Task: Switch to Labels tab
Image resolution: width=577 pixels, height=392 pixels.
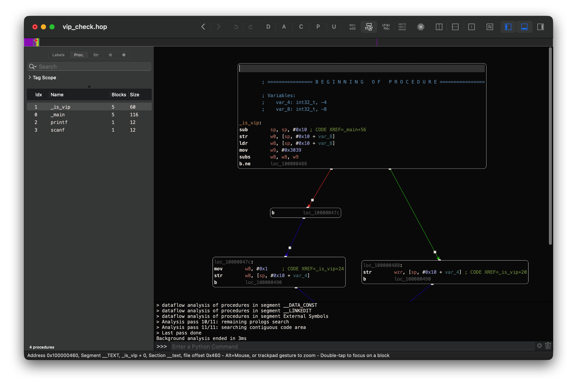Action: point(58,55)
